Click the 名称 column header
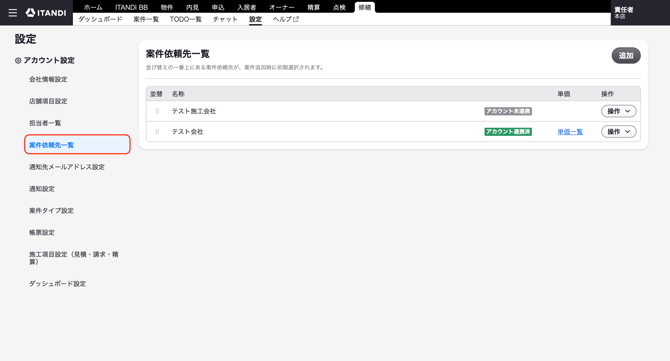Screen dimensions: 670x361 178,94
